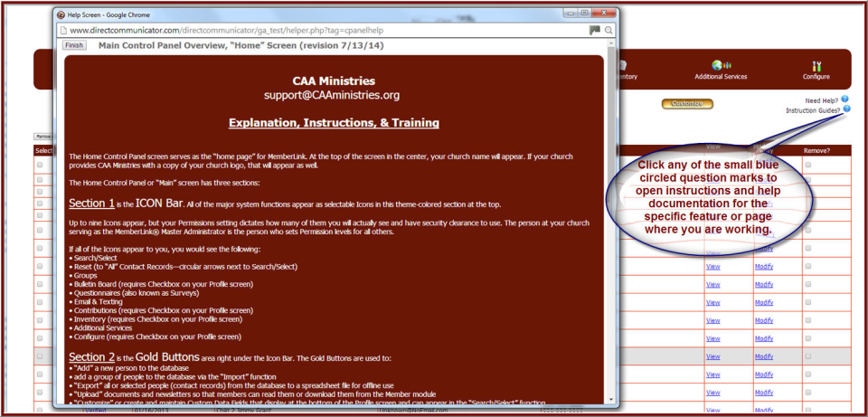Tick the first Remove? checkbox under the header
868x417 pixels.
click(x=808, y=165)
